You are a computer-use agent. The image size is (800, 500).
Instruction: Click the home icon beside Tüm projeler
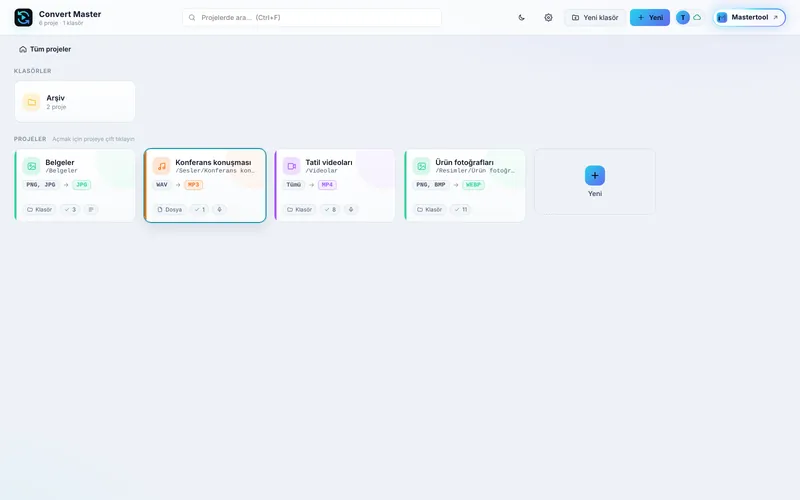pos(23,49)
